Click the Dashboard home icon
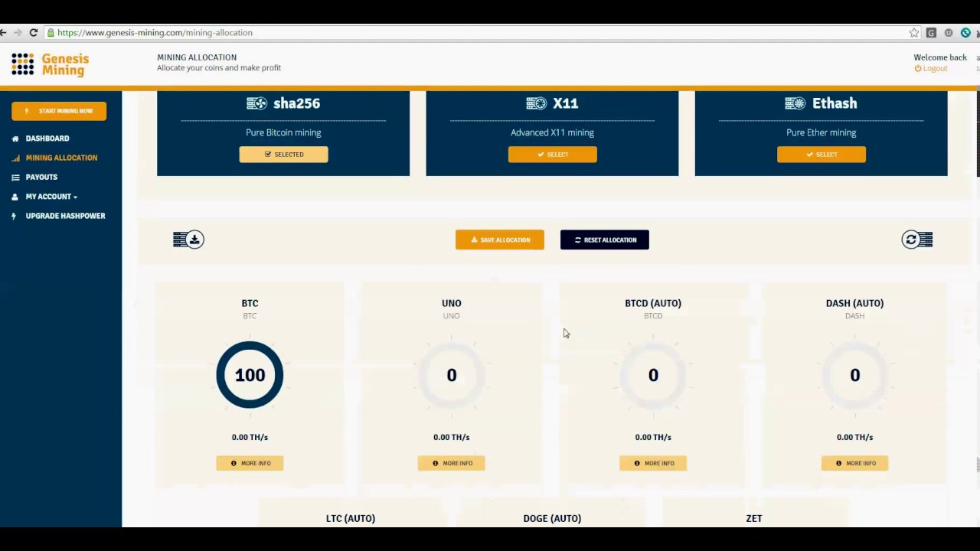This screenshot has width=980, height=551. [x=15, y=139]
